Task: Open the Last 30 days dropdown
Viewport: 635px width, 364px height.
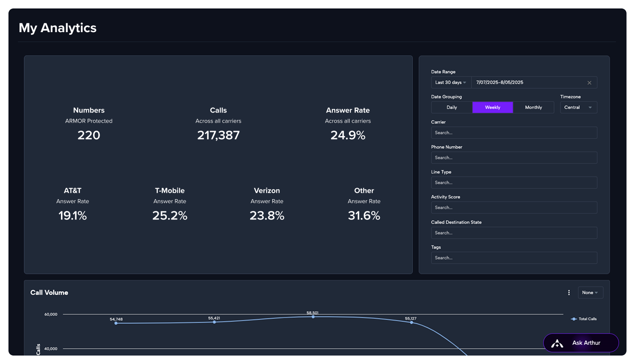Action: (450, 82)
